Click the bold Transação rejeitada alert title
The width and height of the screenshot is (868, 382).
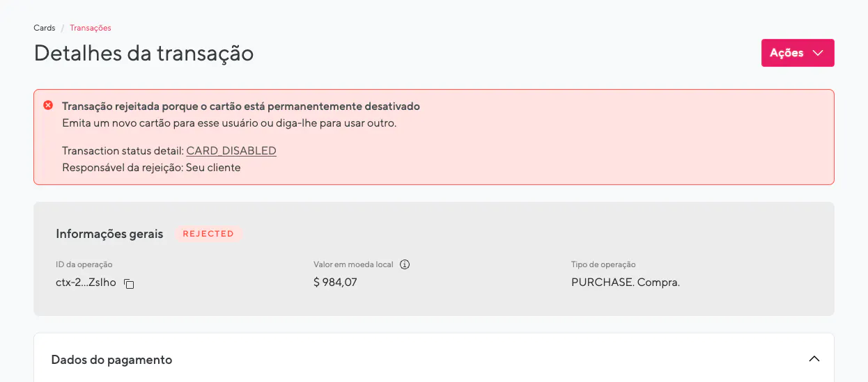pyautogui.click(x=241, y=106)
